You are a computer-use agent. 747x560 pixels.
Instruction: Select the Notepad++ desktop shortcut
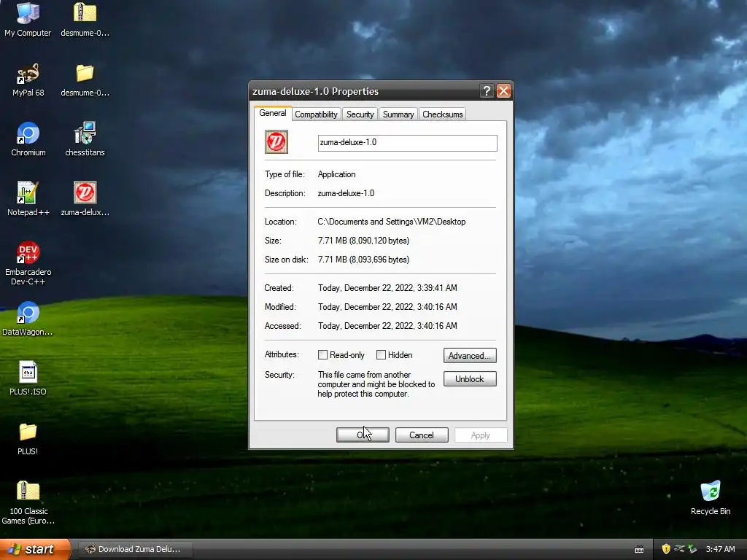point(28,200)
